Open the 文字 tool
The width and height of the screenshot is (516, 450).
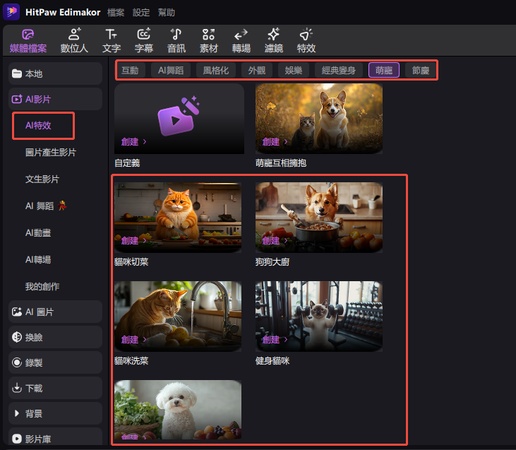(111, 41)
